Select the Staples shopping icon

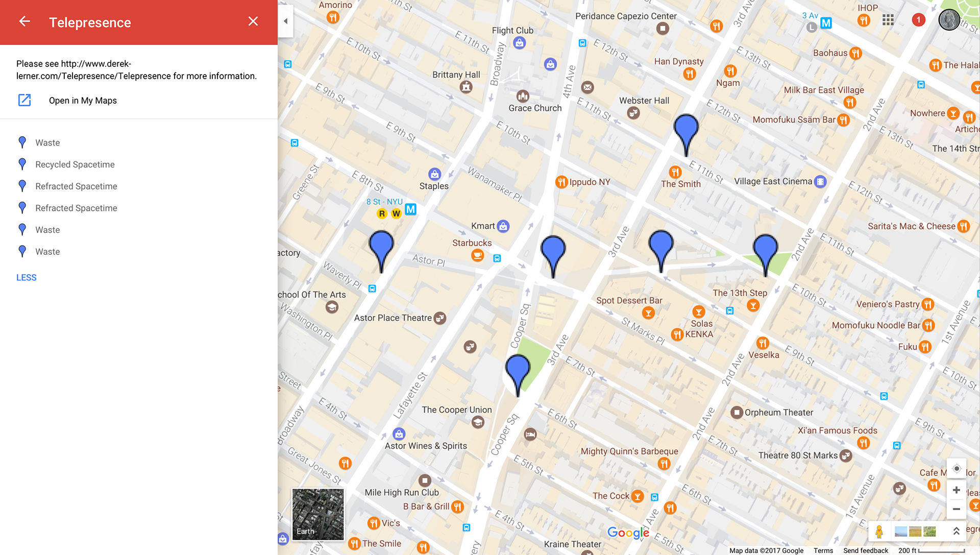coord(434,174)
